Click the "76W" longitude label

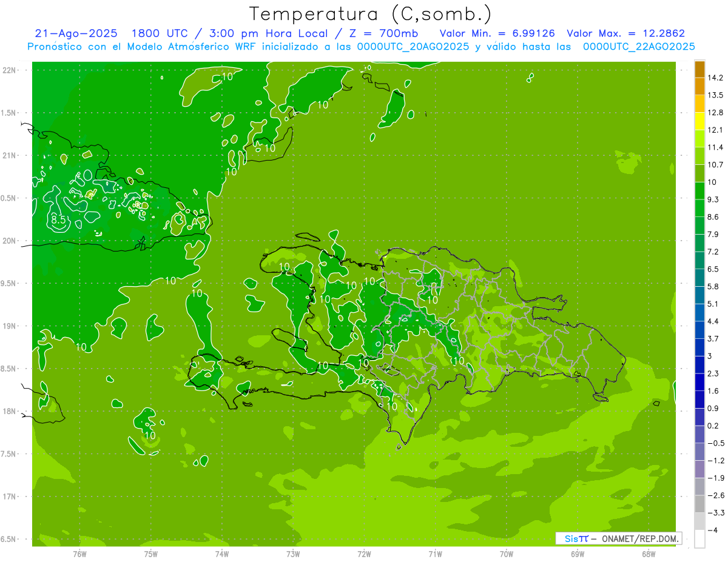pyautogui.click(x=79, y=555)
